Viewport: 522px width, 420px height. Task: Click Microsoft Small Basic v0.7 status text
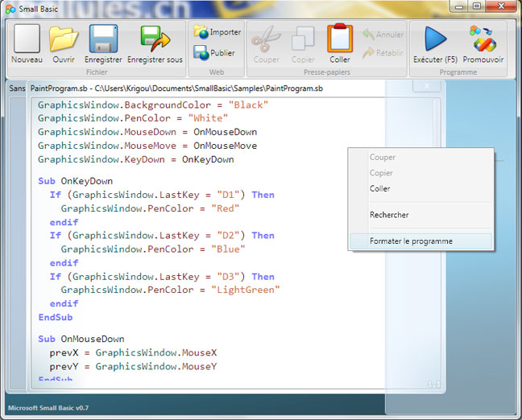click(x=48, y=408)
